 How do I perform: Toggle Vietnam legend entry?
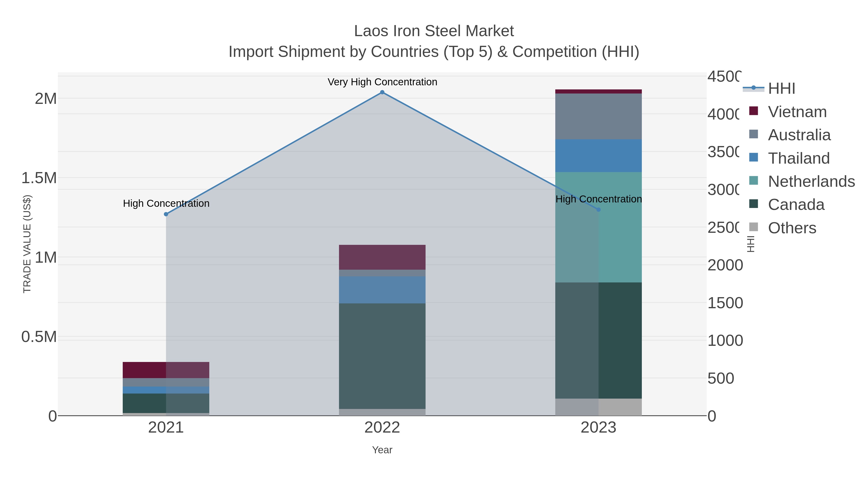pos(788,112)
